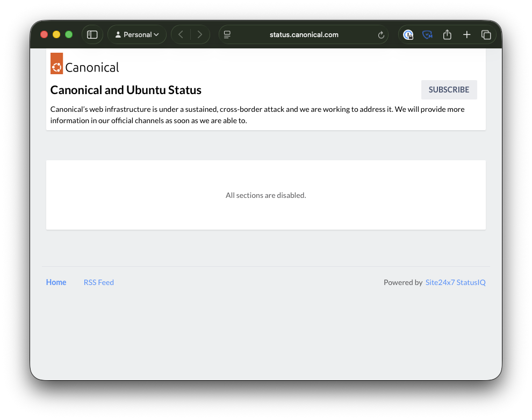Close the window with red button
The image size is (532, 420).
pos(44,34)
